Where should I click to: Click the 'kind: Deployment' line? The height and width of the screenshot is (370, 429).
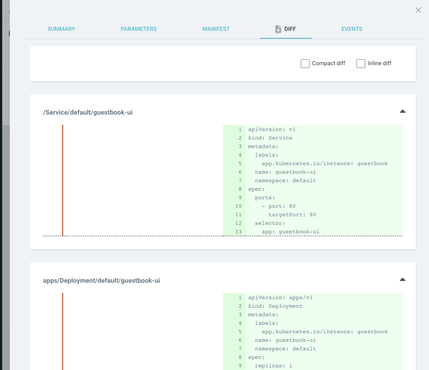point(275,306)
